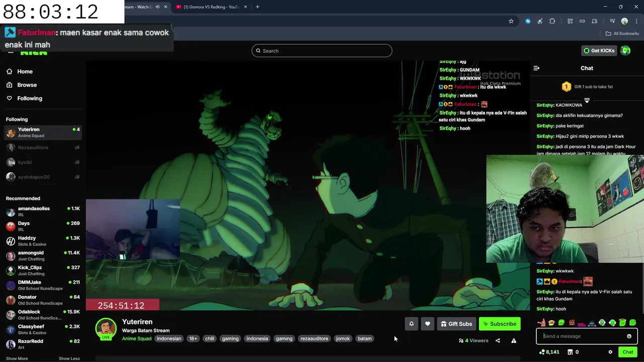Focus the Kick Search box
This screenshot has width=644, height=362.
[x=322, y=51]
